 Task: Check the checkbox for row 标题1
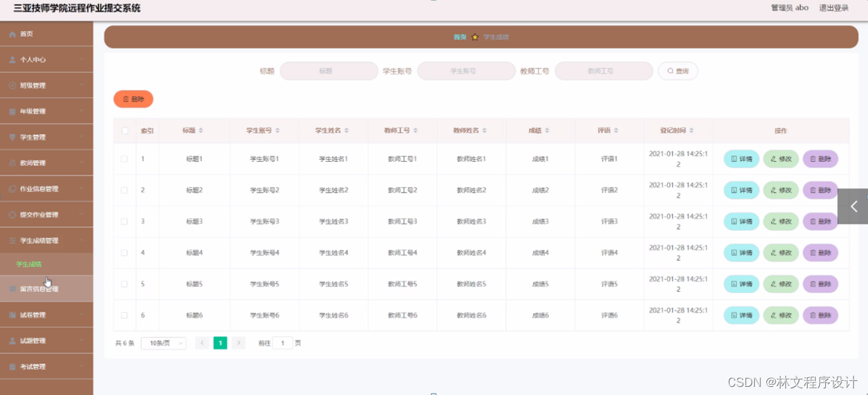point(125,159)
